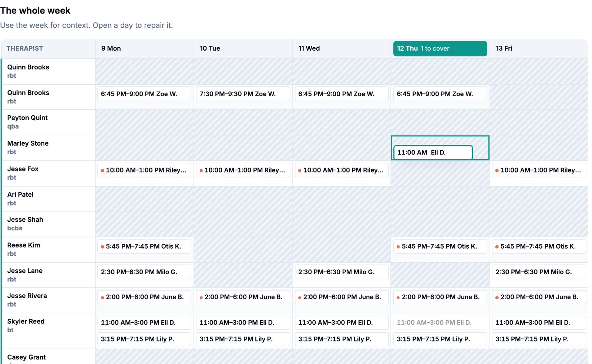This screenshot has width=592, height=364.
Task: Open Friday's 3:15 PM Lily P. session
Action: click(539, 339)
